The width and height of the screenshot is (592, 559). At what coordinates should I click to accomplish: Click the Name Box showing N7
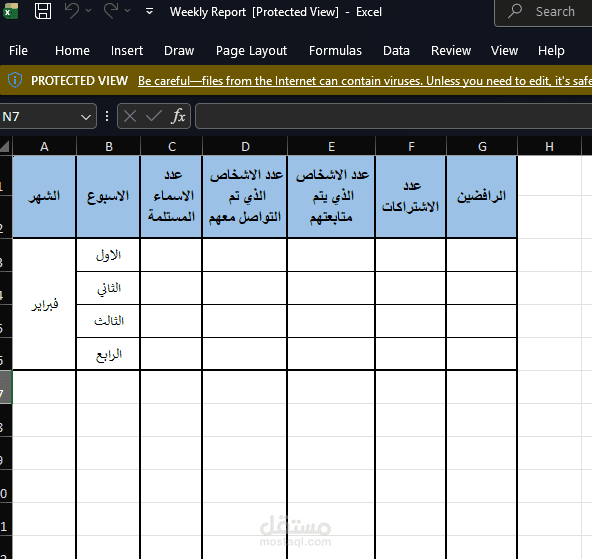(x=39, y=117)
